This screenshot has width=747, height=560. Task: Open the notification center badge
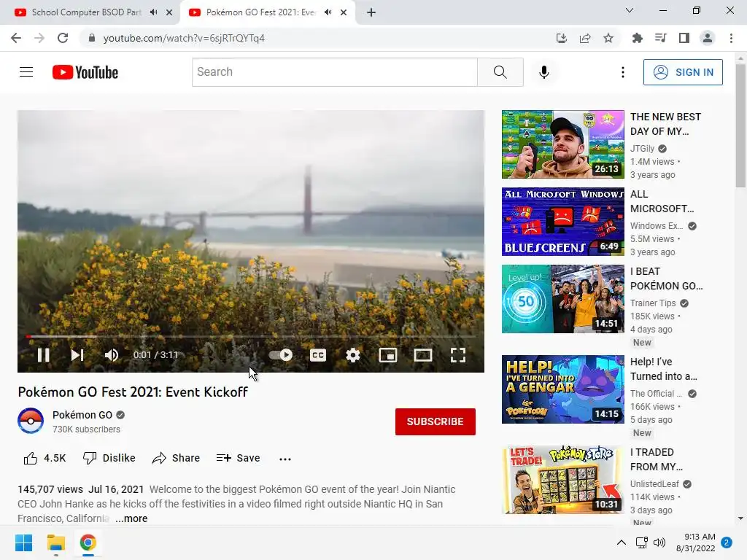click(727, 542)
